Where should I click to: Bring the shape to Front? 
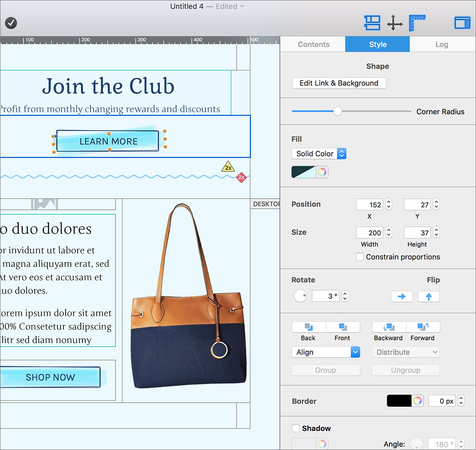point(343,327)
